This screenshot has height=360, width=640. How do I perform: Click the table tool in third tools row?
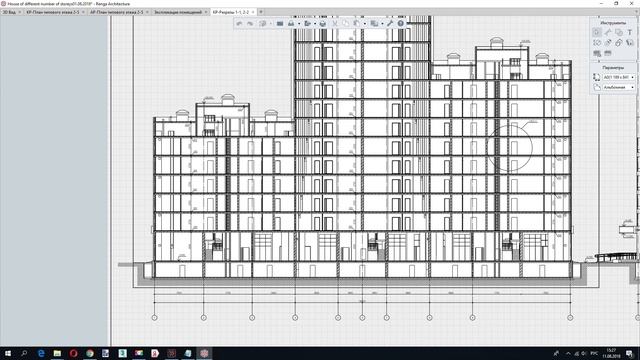(597, 53)
